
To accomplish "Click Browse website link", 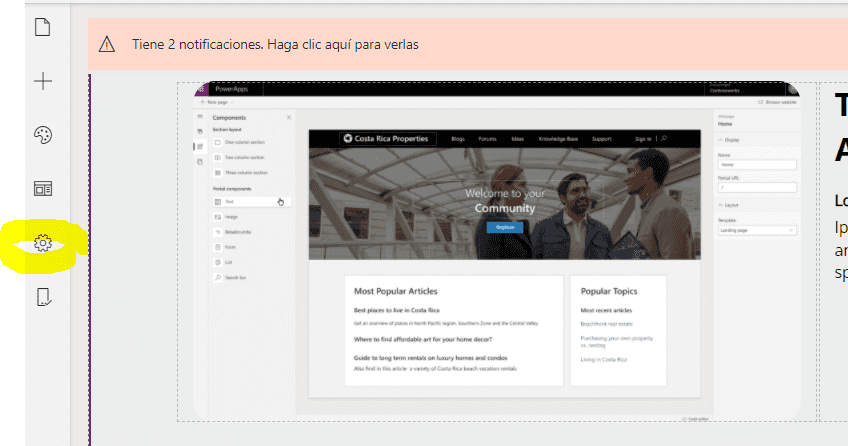I will 777,102.
